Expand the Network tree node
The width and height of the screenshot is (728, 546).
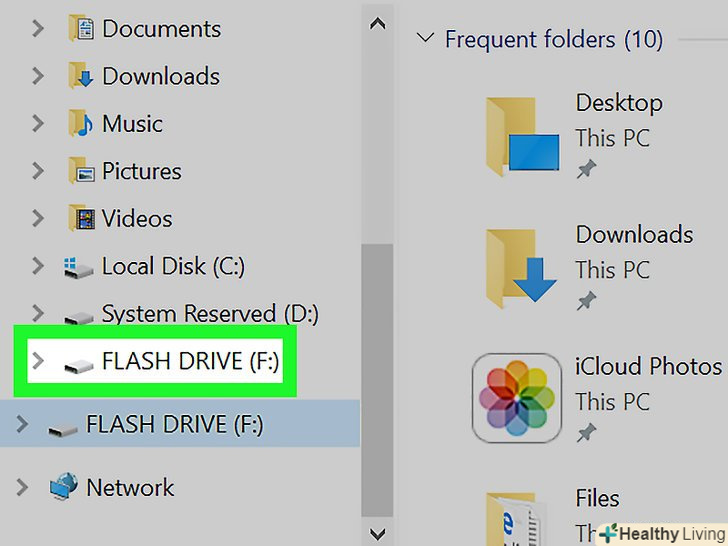[22, 487]
